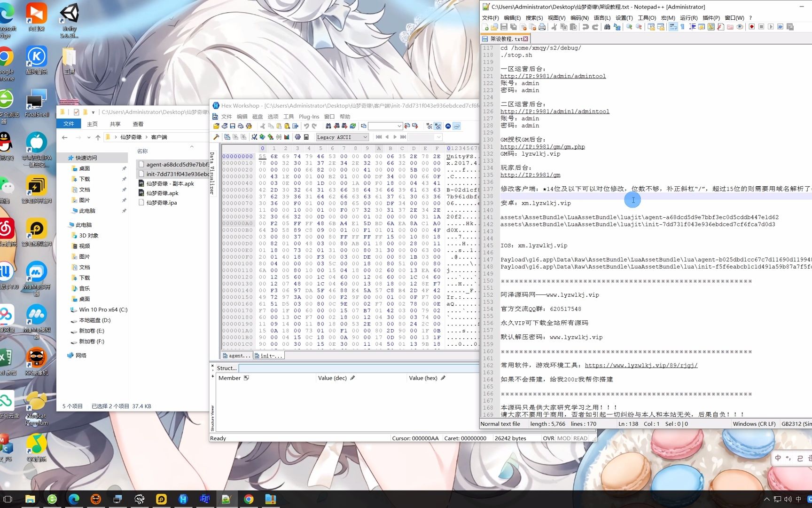This screenshot has height=508, width=812.
Task: Toggle the indent guide icon in Notepad++
Action: tap(692, 27)
